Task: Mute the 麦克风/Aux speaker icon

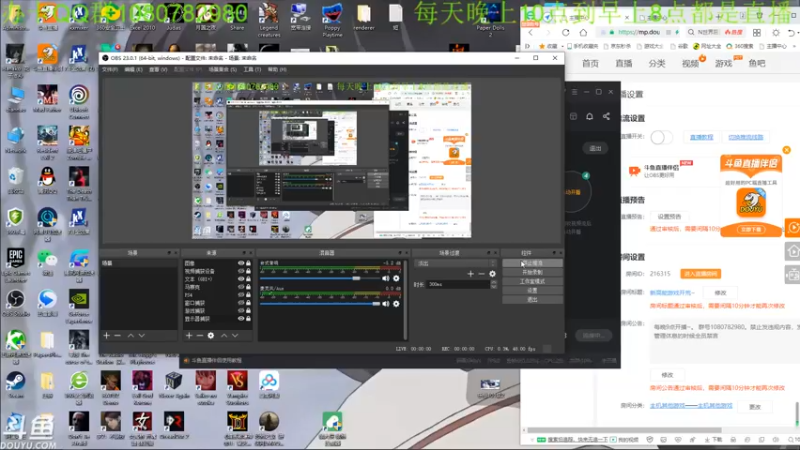Action: [386, 304]
